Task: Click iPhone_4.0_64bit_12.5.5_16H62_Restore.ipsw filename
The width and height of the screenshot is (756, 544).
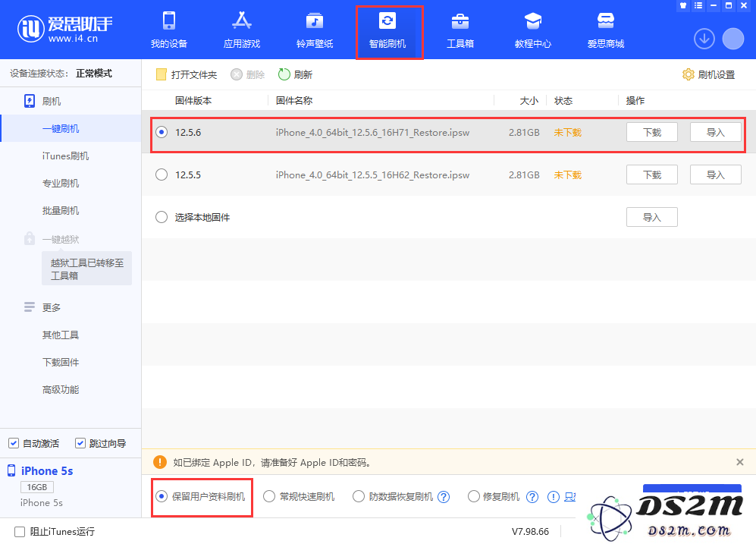Action: pyautogui.click(x=373, y=175)
